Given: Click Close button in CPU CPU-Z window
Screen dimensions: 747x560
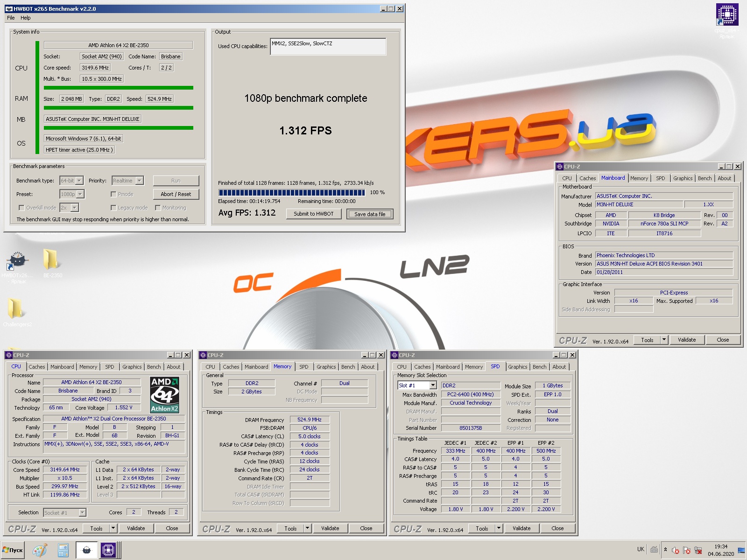Looking at the screenshot, I should tap(172, 528).
